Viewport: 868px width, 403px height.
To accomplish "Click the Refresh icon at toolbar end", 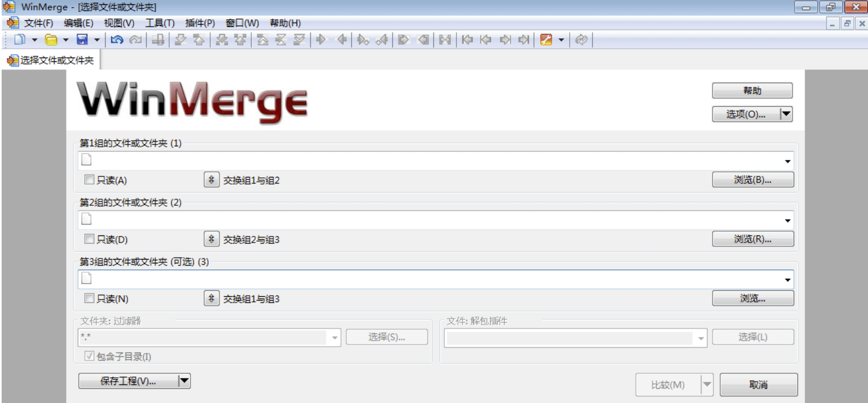I will (x=581, y=39).
